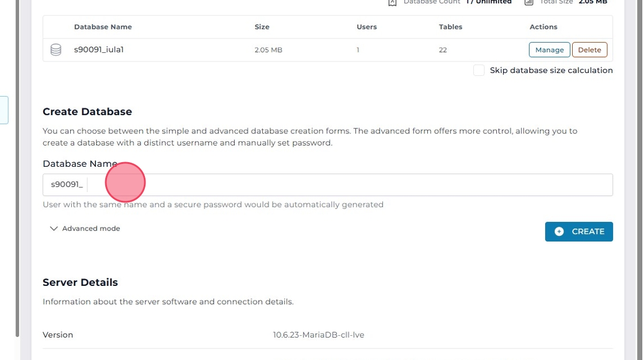Click the plus icon on the CREATE button
Image resolution: width=644 pixels, height=360 pixels.
pyautogui.click(x=559, y=231)
